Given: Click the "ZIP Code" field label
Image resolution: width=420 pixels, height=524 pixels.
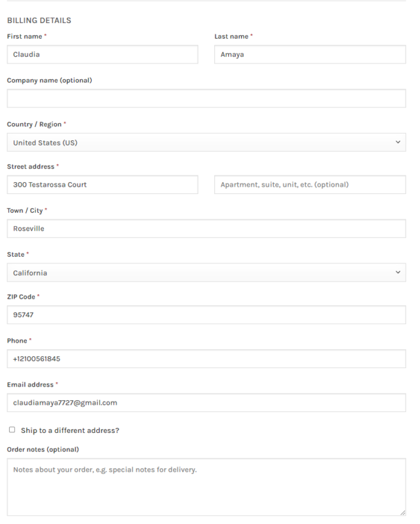Looking at the screenshot, I should point(21,297).
